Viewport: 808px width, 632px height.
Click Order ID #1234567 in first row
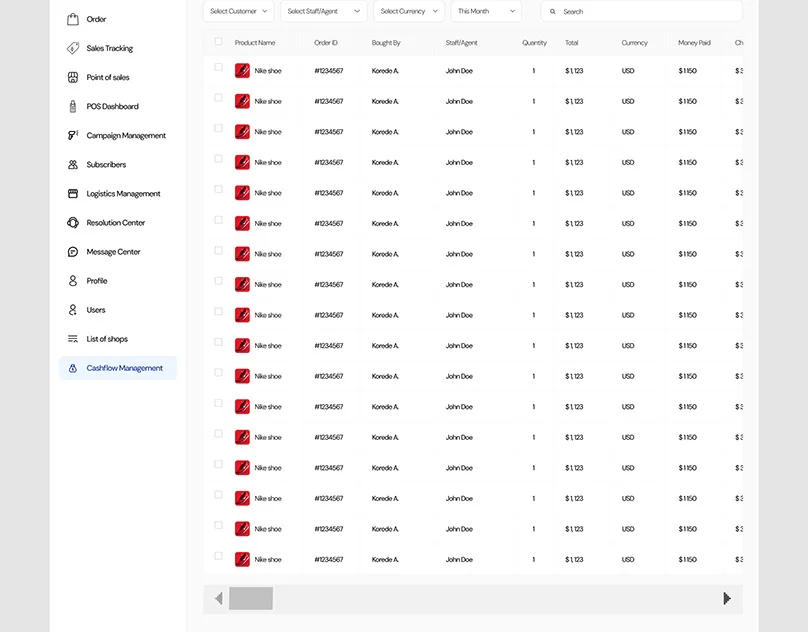[x=329, y=71]
